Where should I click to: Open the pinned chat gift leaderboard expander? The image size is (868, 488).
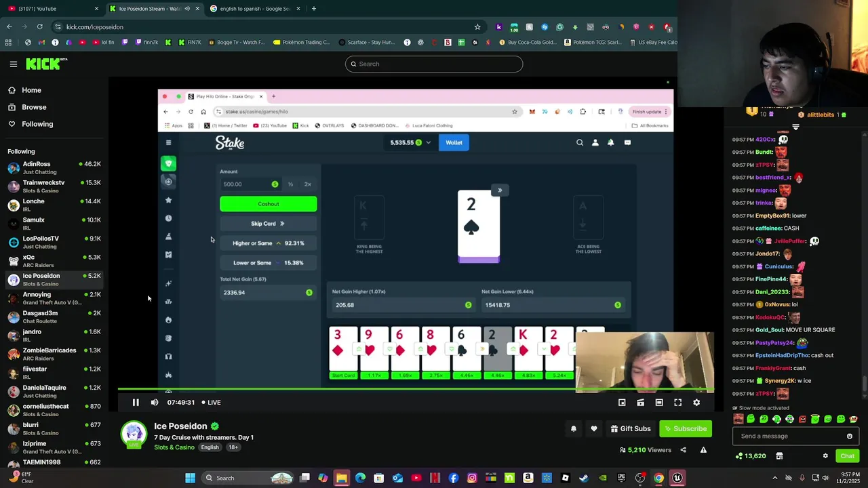(796, 127)
